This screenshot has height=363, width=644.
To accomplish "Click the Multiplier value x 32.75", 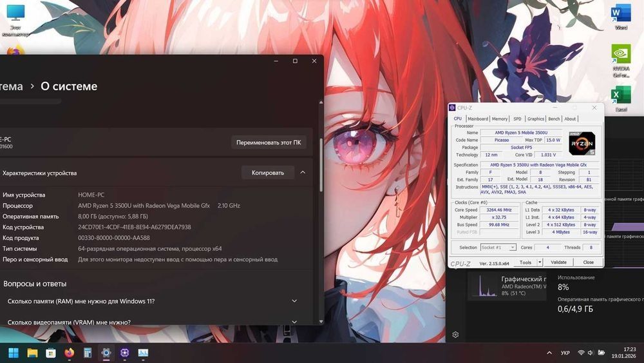I will [499, 217].
